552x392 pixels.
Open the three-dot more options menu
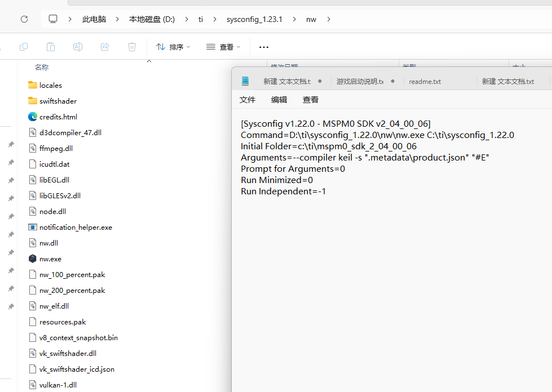pos(264,47)
